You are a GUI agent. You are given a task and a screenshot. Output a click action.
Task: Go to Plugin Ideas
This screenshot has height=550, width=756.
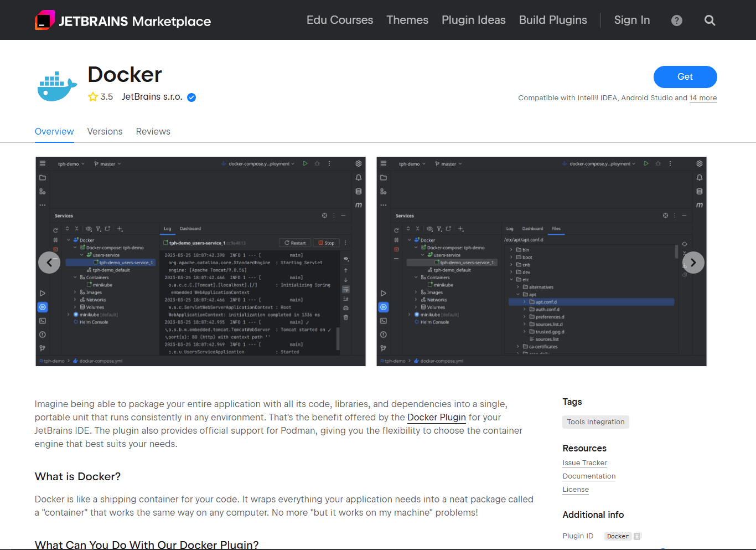click(x=474, y=20)
